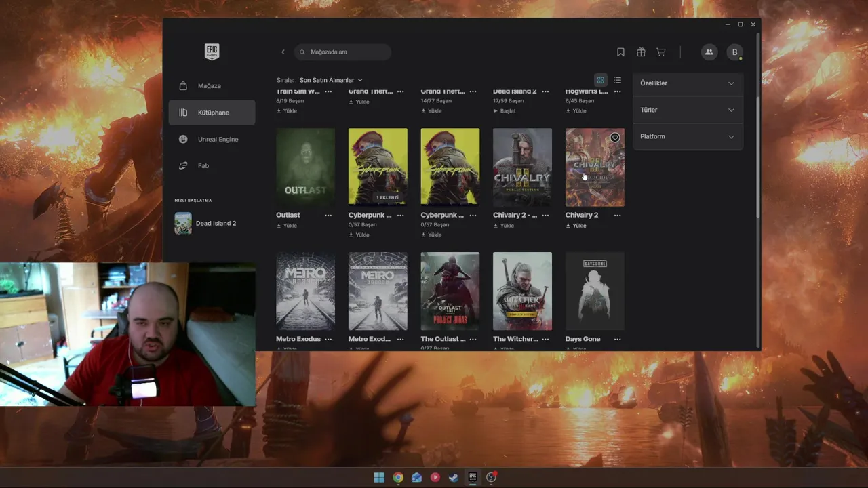Viewport: 868px width, 488px height.
Task: Open three-dots menu for The Witcher
Action: (x=545, y=339)
